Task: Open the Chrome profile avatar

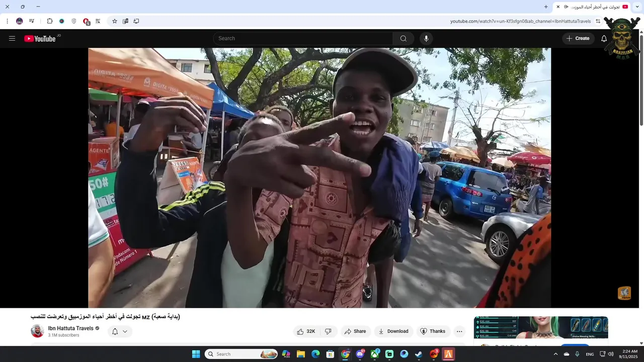Action: tap(19, 21)
